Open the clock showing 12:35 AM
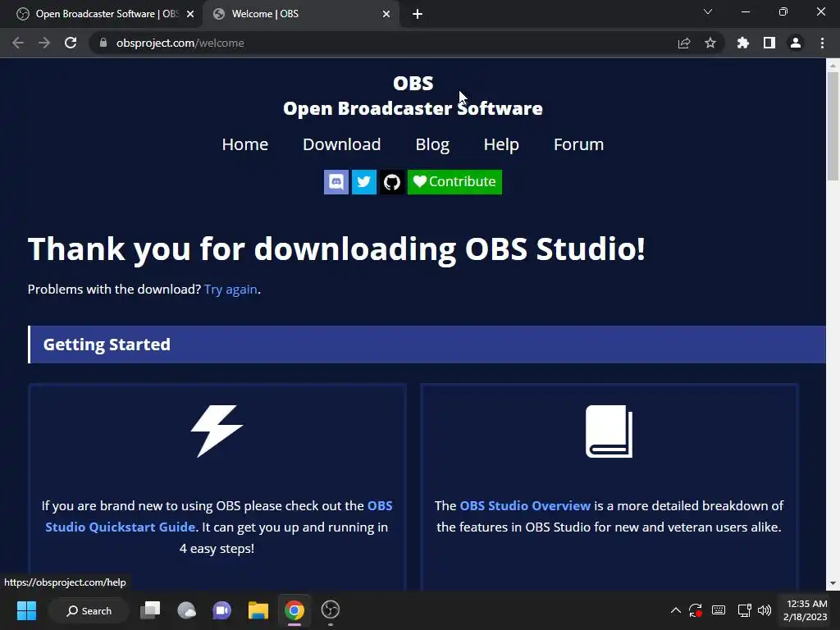 [806, 610]
